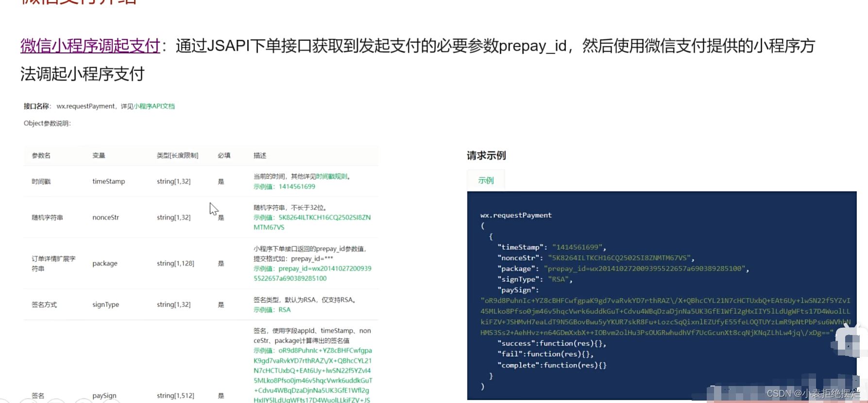868x403 pixels.
Task: Click the 描述 column header
Action: [260, 155]
